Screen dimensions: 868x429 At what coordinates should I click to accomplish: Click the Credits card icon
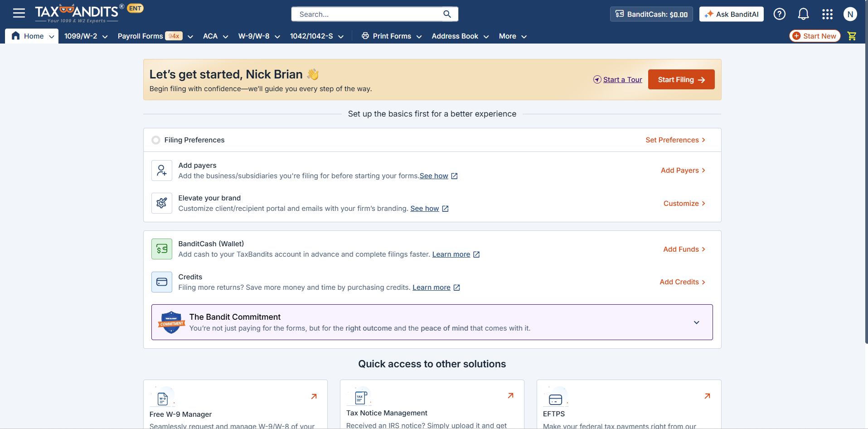tap(162, 282)
